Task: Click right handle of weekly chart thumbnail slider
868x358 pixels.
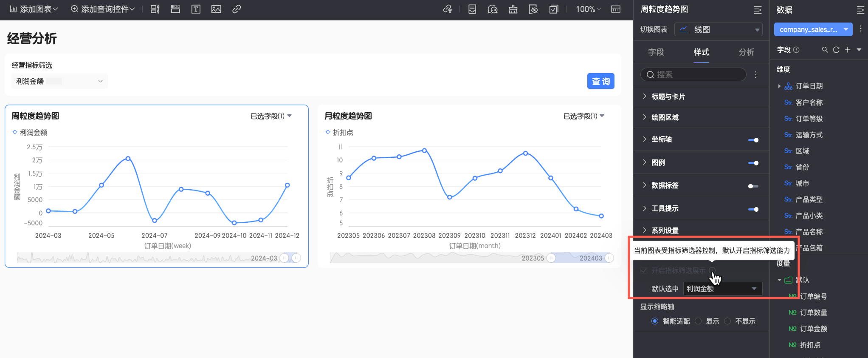Action: (296, 258)
